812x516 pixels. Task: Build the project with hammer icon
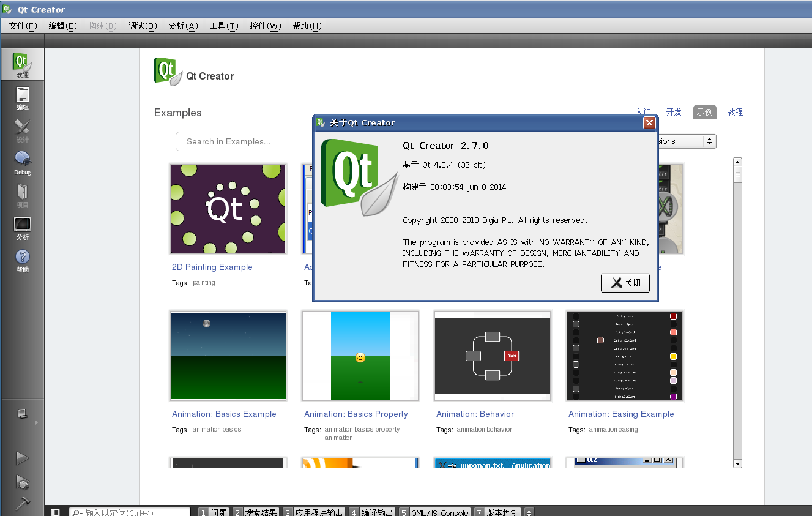22,503
